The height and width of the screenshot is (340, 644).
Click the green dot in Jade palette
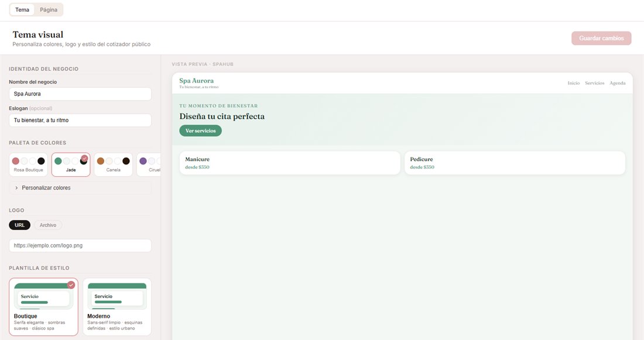(58, 161)
